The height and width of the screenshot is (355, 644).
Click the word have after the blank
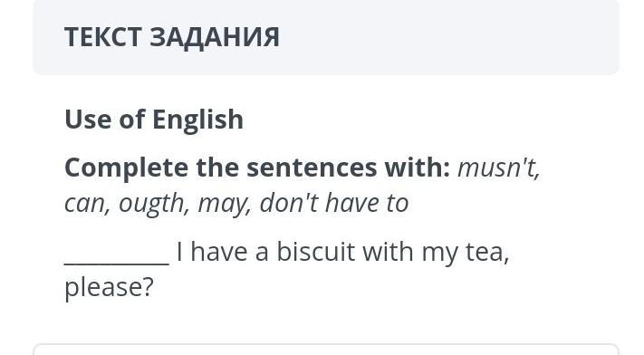219,252
